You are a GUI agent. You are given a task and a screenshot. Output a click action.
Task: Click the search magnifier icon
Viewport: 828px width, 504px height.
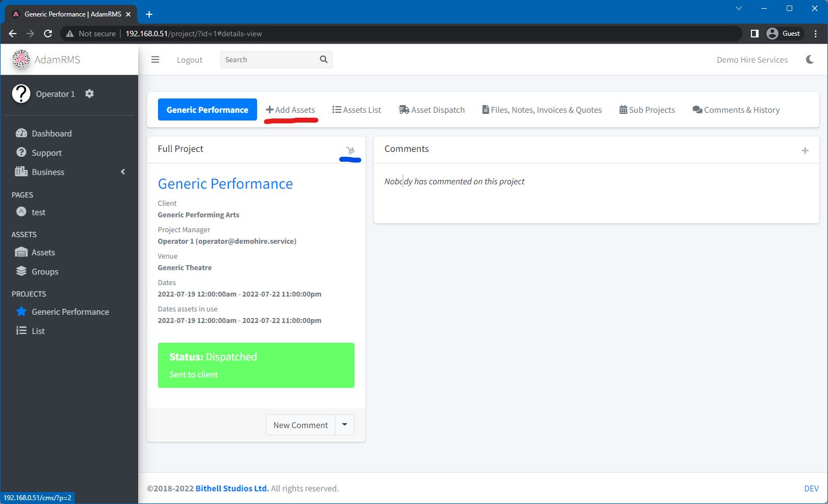pos(323,59)
